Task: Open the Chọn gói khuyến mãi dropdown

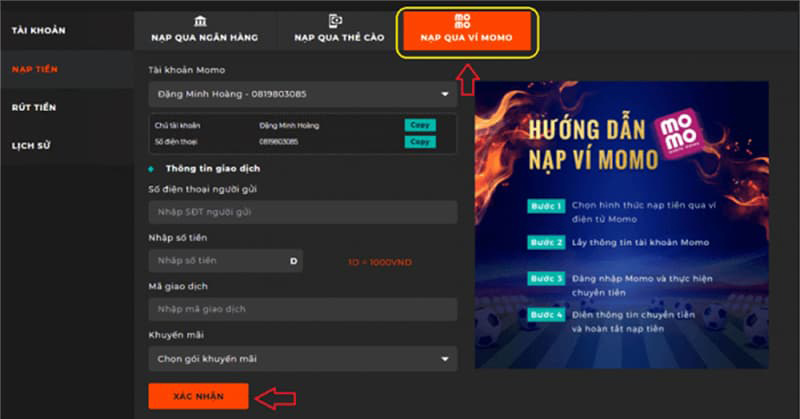Action: 444,358
